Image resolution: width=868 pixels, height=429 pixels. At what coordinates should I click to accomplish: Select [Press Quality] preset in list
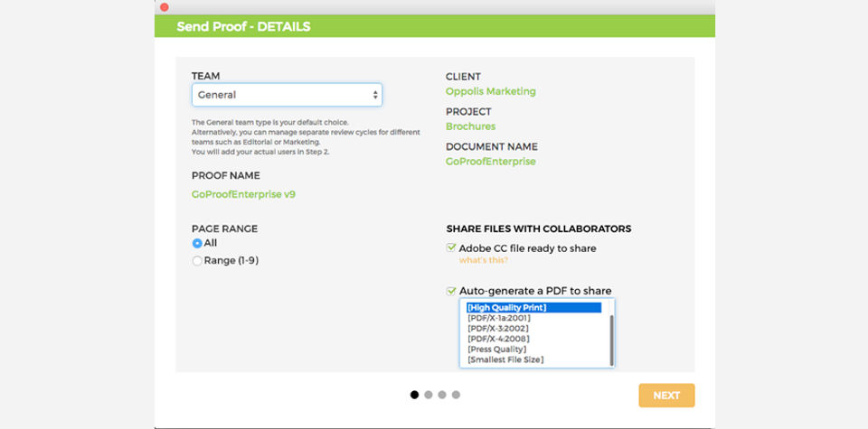pos(496,350)
